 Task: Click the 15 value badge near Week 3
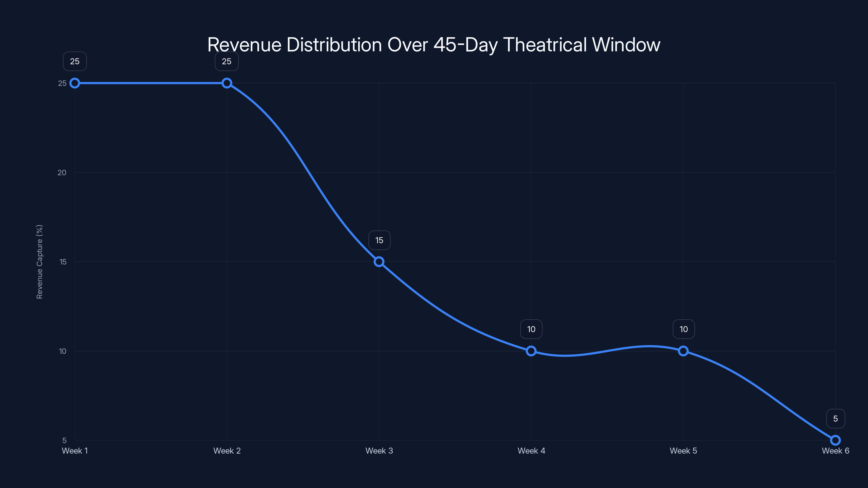point(379,240)
